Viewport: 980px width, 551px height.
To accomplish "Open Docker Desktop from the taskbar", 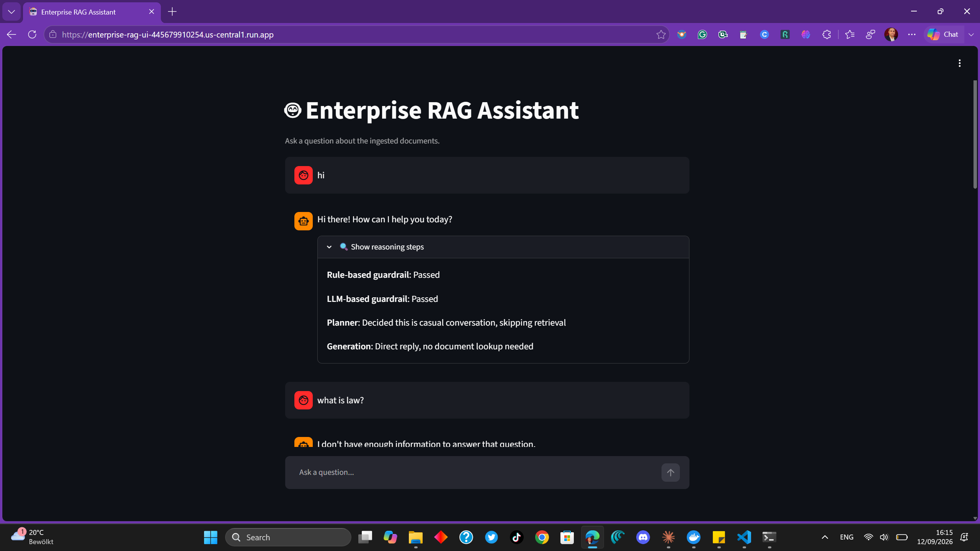I will click(x=694, y=537).
